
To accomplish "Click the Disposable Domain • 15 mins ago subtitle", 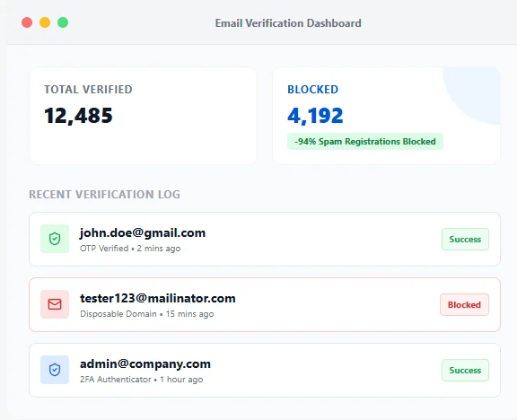I will click(x=146, y=314).
